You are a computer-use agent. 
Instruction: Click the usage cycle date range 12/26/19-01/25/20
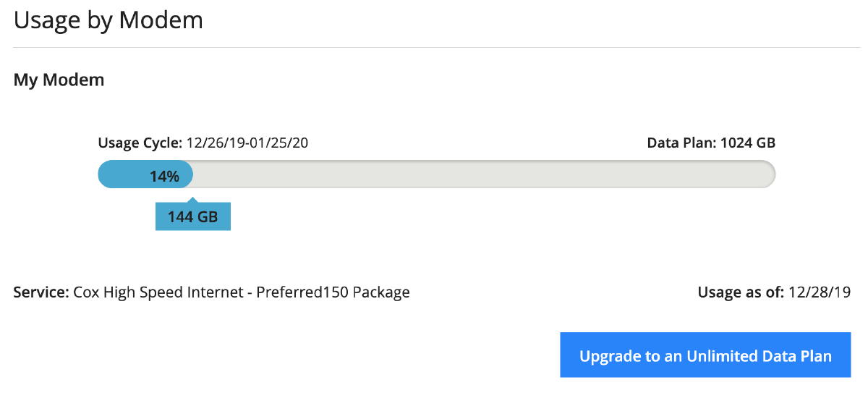click(247, 143)
